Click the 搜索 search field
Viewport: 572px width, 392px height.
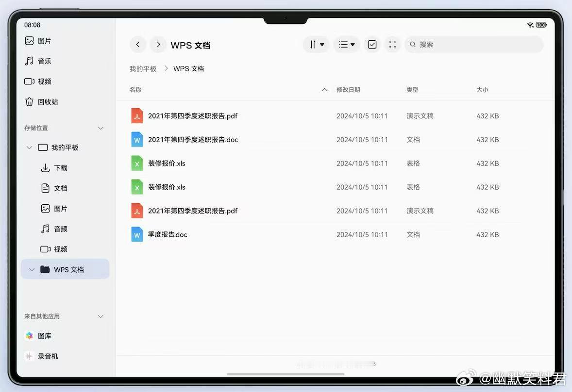click(474, 45)
